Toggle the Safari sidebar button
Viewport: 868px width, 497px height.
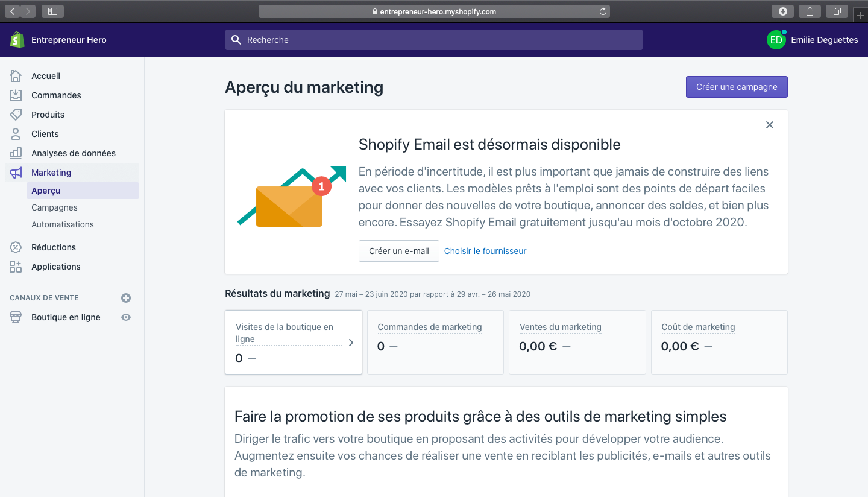click(x=53, y=11)
